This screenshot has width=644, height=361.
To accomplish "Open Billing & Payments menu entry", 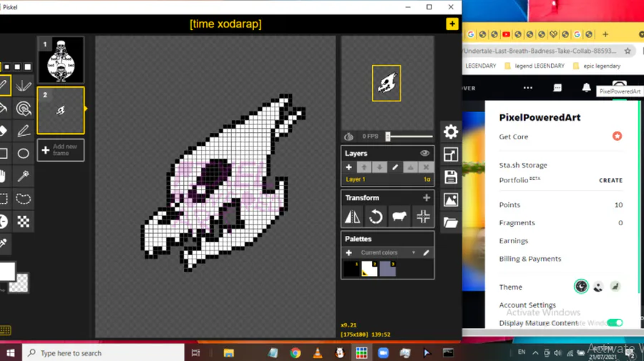I will pyautogui.click(x=530, y=259).
